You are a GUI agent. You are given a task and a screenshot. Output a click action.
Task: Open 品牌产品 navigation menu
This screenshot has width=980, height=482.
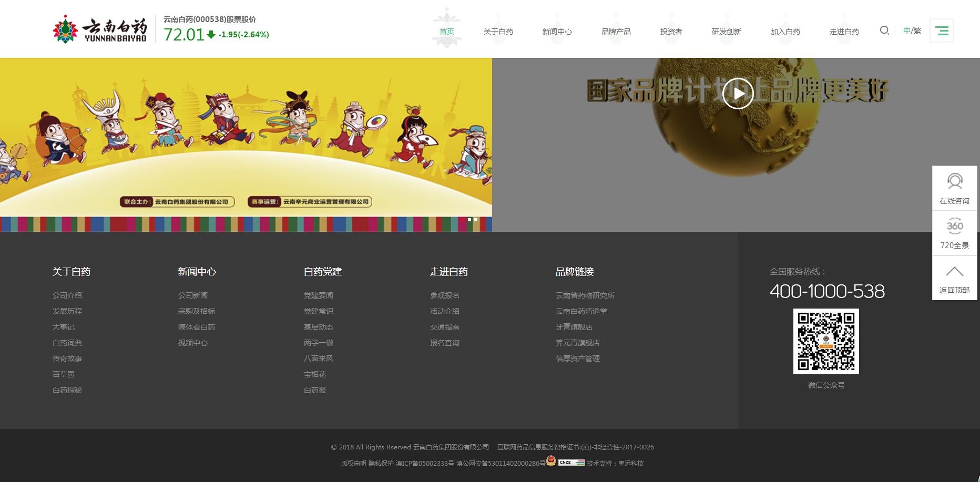[616, 32]
